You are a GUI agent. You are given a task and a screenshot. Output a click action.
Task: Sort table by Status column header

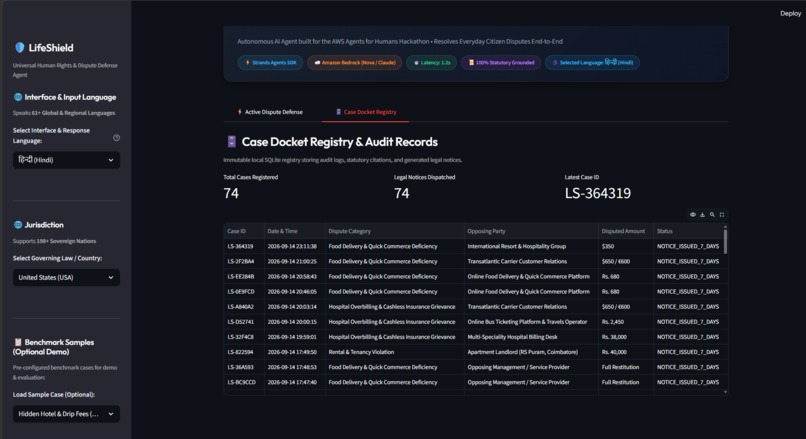click(688, 231)
